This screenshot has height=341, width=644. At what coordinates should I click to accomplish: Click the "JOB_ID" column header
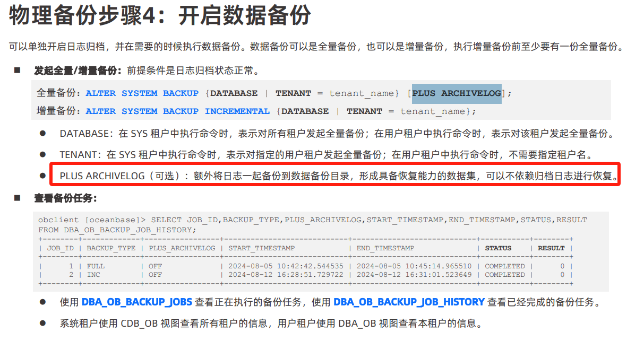tap(61, 248)
